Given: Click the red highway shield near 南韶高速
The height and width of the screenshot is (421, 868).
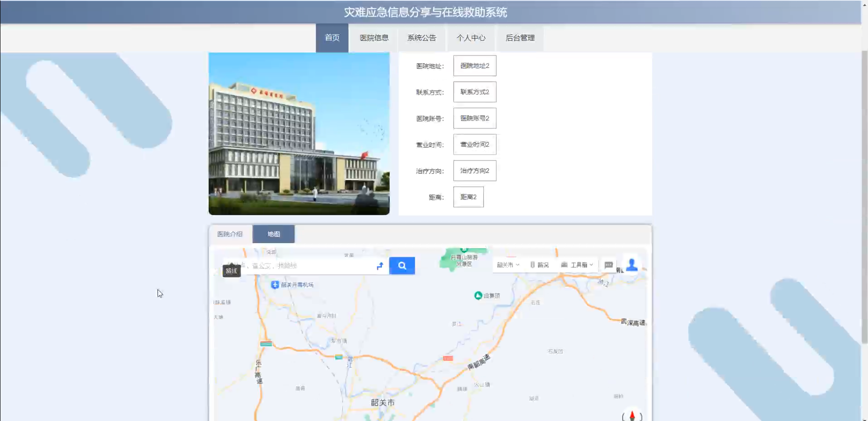Looking at the screenshot, I should (448, 358).
